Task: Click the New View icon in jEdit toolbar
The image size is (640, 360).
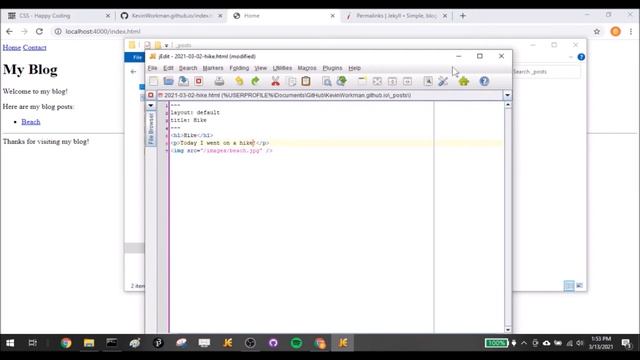Action: pos(362,81)
